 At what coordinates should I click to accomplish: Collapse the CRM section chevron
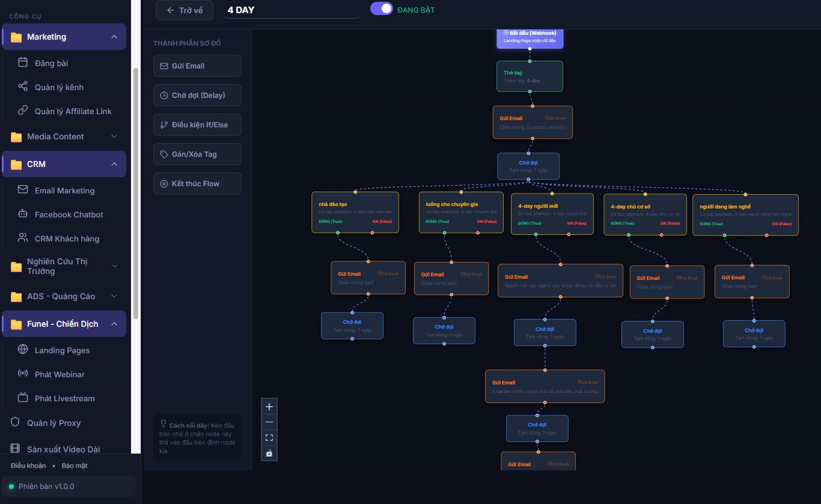click(114, 165)
